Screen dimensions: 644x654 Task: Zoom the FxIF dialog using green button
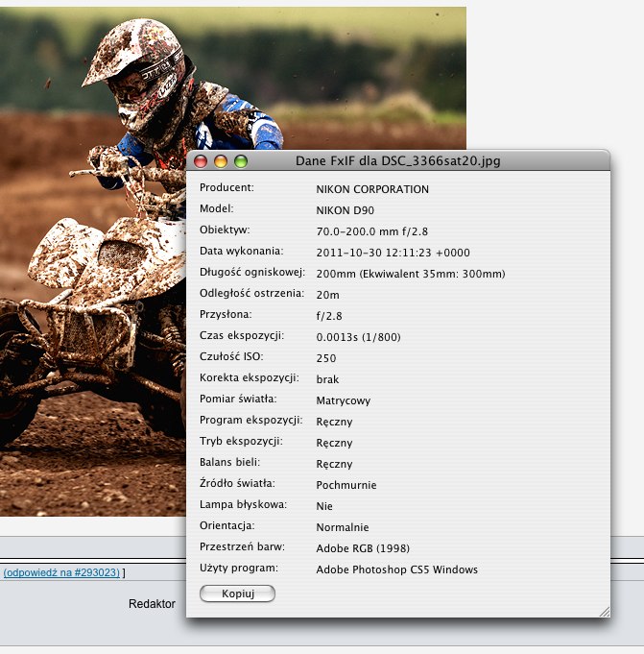click(x=240, y=161)
